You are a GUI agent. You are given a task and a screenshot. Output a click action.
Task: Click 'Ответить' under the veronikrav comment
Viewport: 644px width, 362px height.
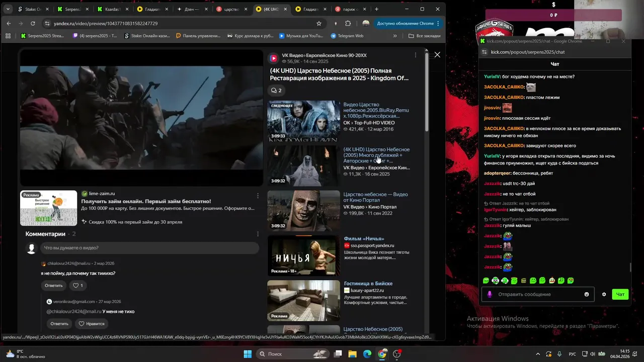point(59,323)
